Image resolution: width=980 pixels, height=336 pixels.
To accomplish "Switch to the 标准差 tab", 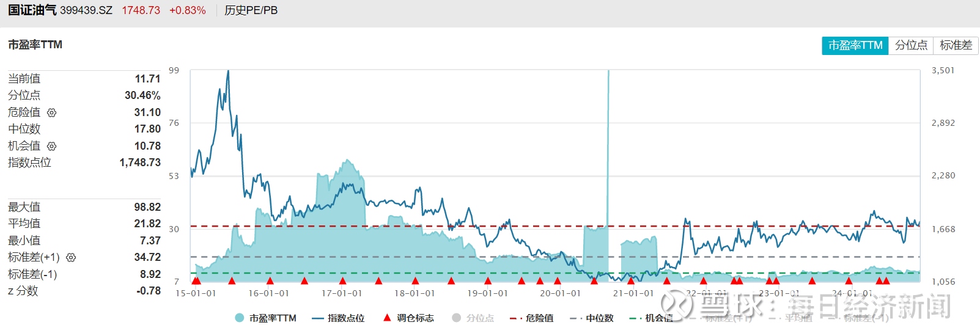I will tap(956, 45).
